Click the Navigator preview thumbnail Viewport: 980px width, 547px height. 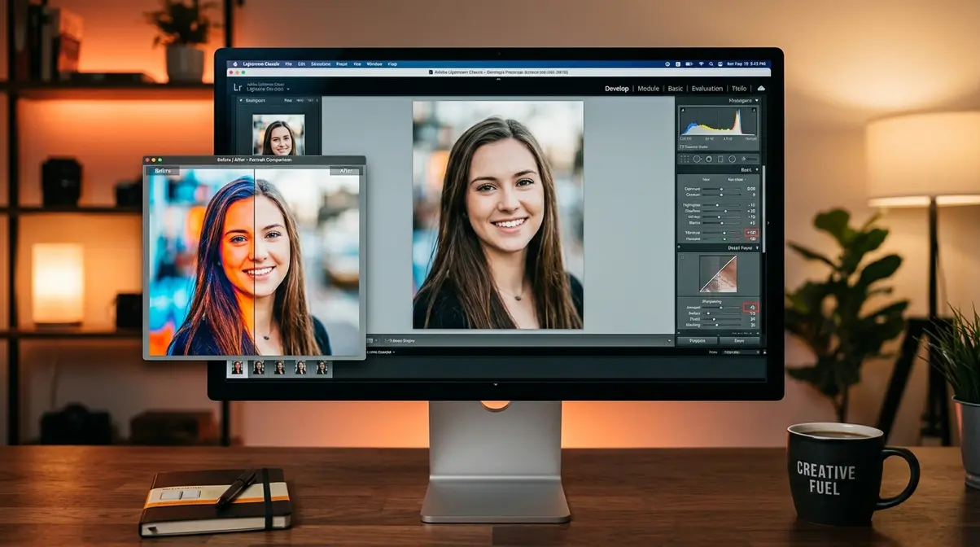click(278, 134)
